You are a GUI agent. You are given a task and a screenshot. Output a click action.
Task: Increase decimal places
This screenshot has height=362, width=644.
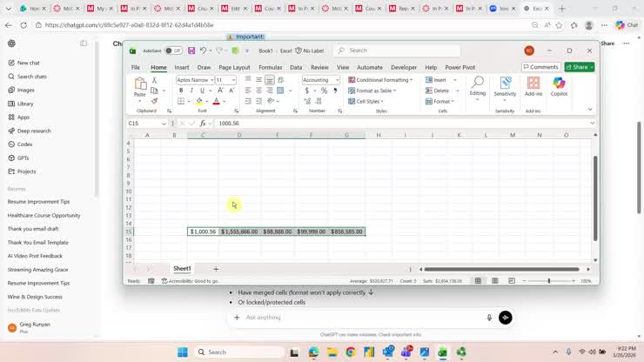(307, 101)
